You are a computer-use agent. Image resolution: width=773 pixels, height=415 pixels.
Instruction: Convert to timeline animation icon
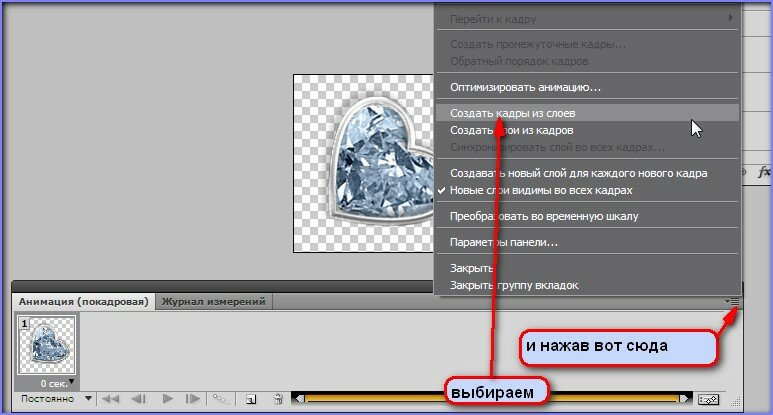click(x=710, y=399)
